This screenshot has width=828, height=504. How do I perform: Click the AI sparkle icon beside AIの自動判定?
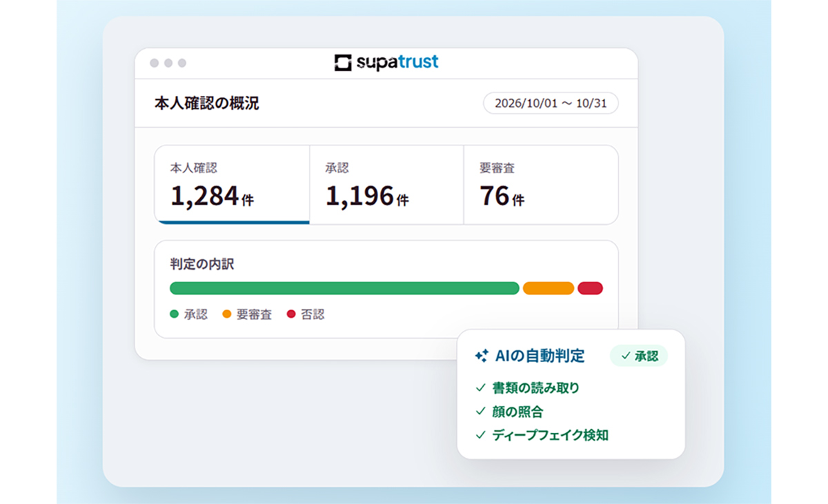click(x=482, y=356)
